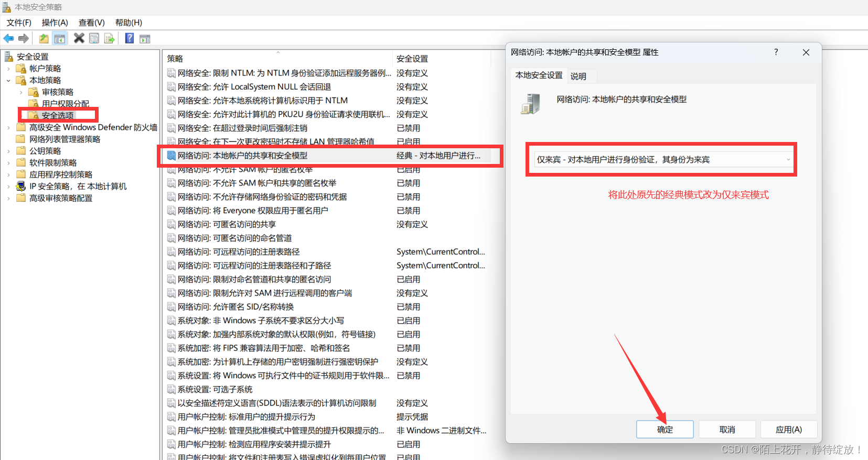Select the 安全选项 tree item
868x460 pixels.
click(58, 115)
